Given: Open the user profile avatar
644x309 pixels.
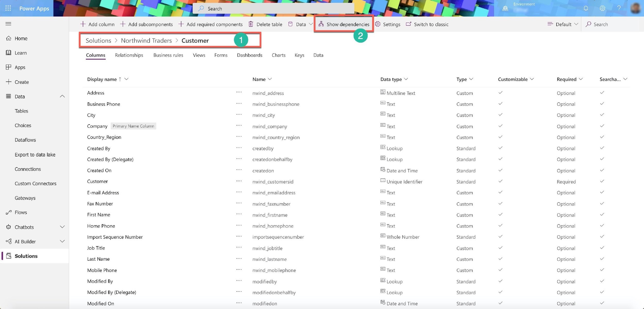Looking at the screenshot, I should click(635, 8).
